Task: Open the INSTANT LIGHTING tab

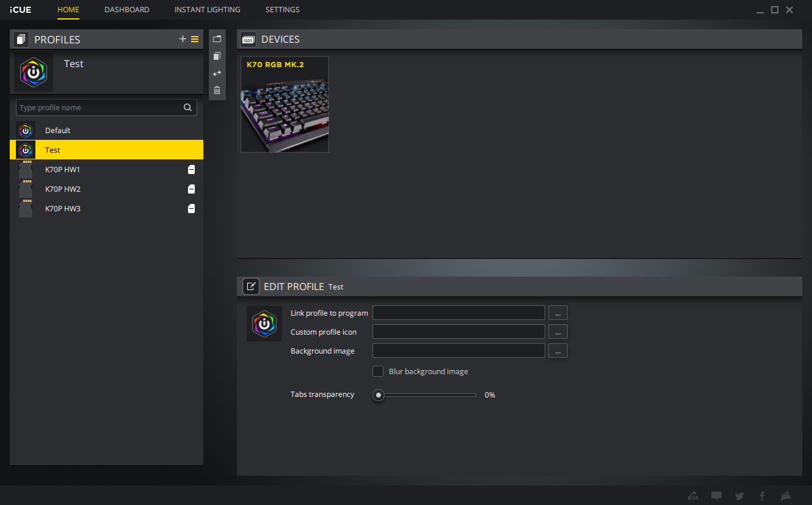Action: (208, 10)
